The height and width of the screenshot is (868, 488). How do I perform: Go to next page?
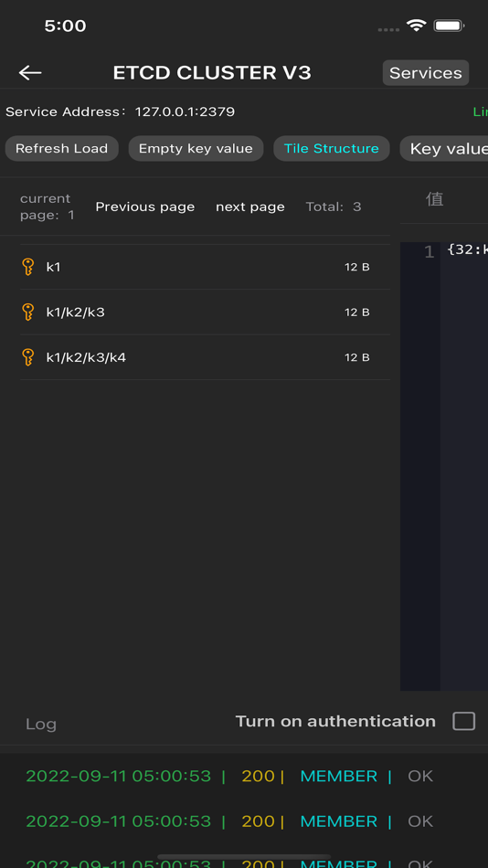point(250,206)
